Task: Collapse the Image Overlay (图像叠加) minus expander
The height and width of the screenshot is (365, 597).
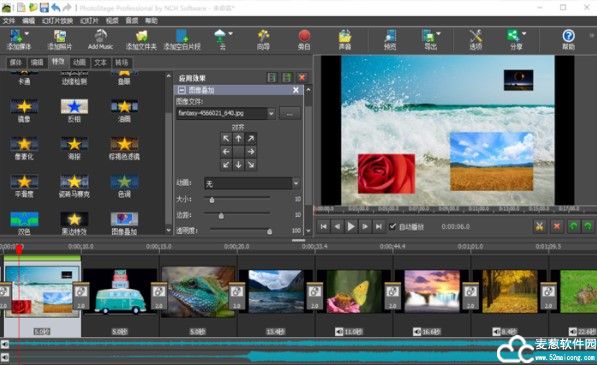Action: coord(182,90)
